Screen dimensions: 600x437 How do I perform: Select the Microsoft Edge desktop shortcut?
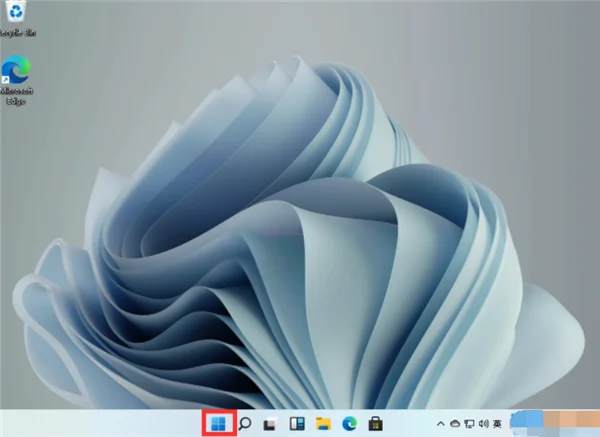(16, 80)
